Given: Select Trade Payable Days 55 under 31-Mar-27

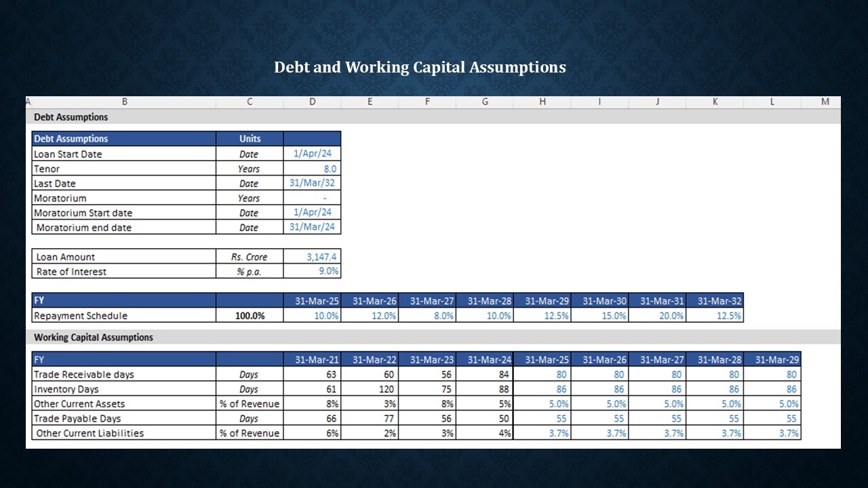Looking at the screenshot, I should pyautogui.click(x=658, y=418).
